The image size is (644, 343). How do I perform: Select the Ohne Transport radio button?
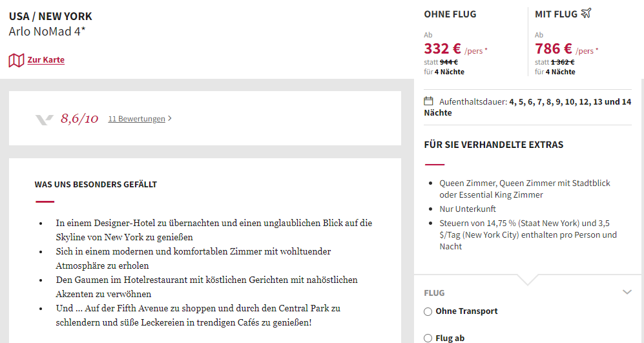[428, 312]
